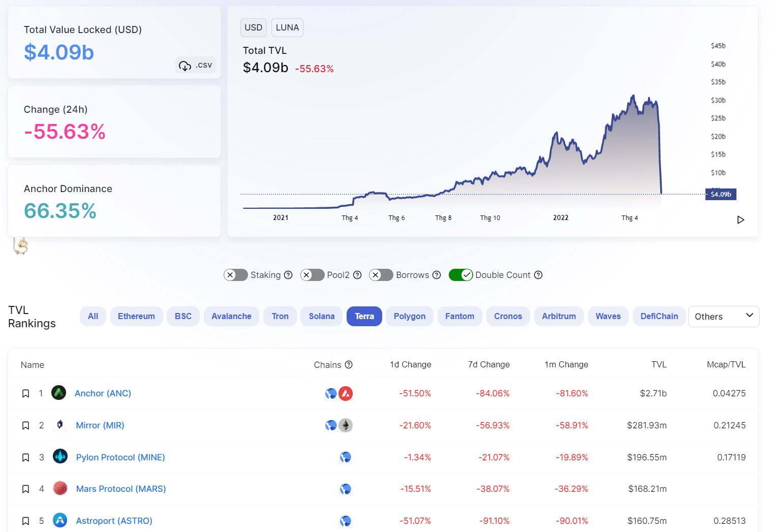Image resolution: width=771 pixels, height=532 pixels.
Task: Open the Staking help icon
Action: [288, 275]
